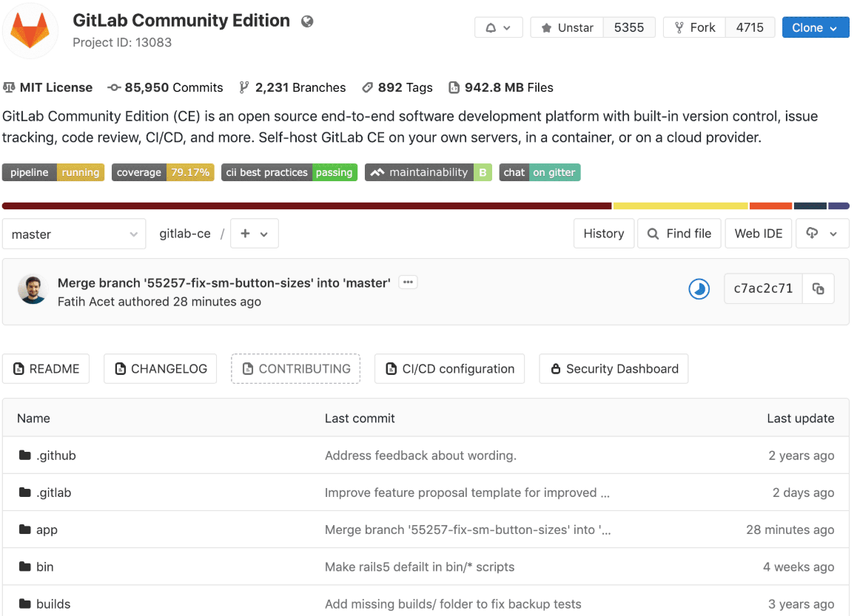Open the 2,231 Branches link
The image size is (857, 616).
point(292,87)
